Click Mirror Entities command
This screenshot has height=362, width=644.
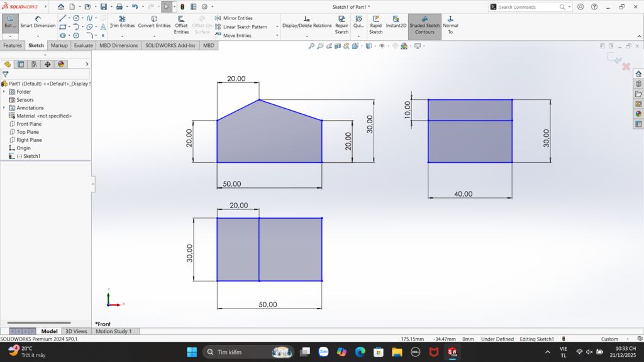click(234, 18)
